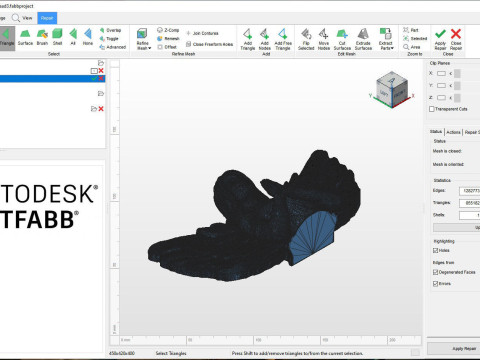The image size is (480, 360).
Task: Click the orientation view cube
Action: click(392, 89)
